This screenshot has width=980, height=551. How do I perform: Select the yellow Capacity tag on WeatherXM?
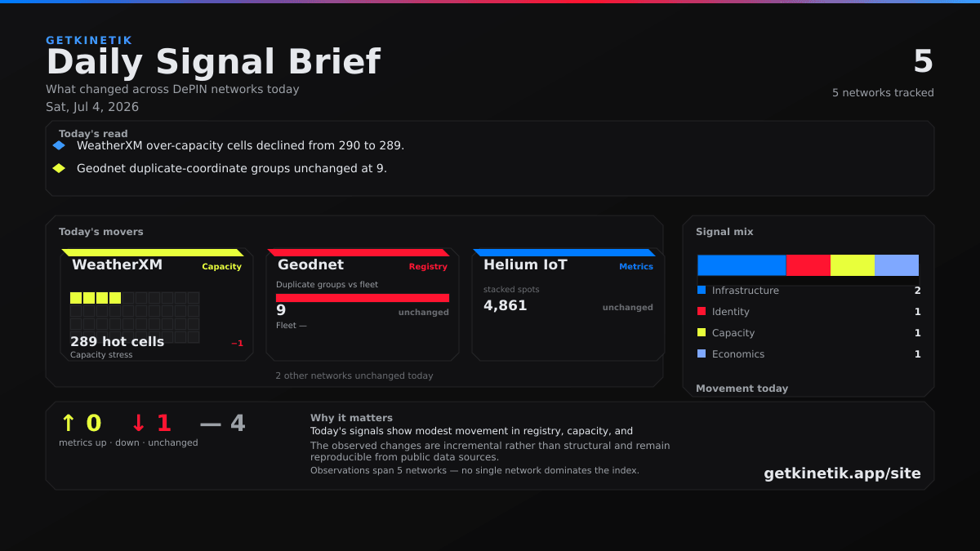point(222,267)
